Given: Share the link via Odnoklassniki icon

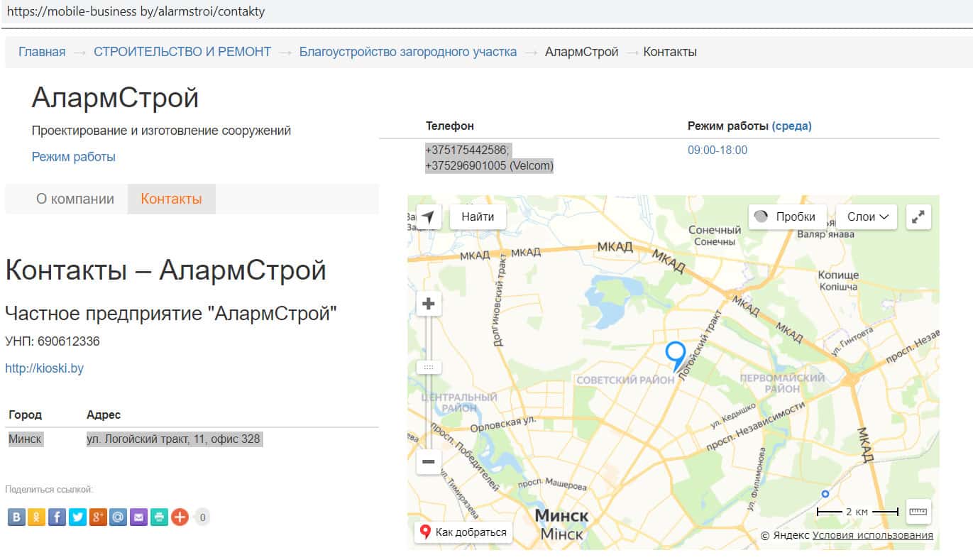Looking at the screenshot, I should click(37, 517).
